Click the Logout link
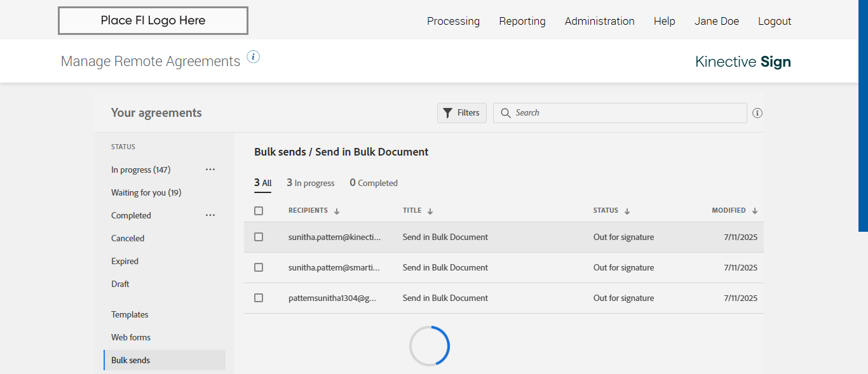Image resolution: width=868 pixels, height=374 pixels. [x=774, y=21]
